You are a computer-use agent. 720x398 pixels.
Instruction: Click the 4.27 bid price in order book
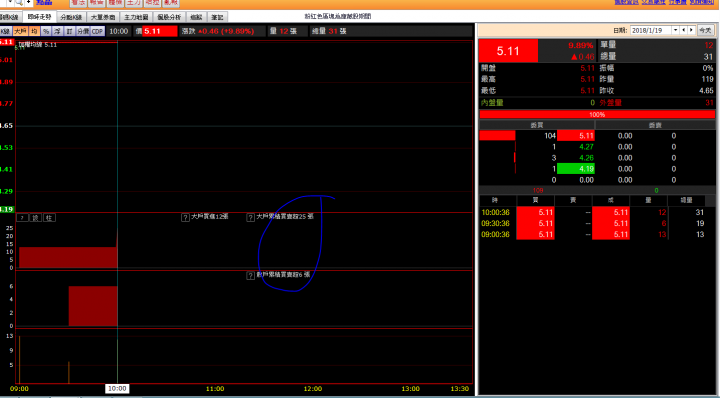click(x=586, y=147)
